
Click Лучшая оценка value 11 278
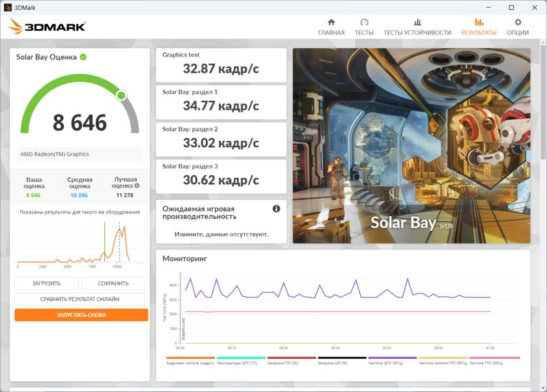tap(124, 195)
